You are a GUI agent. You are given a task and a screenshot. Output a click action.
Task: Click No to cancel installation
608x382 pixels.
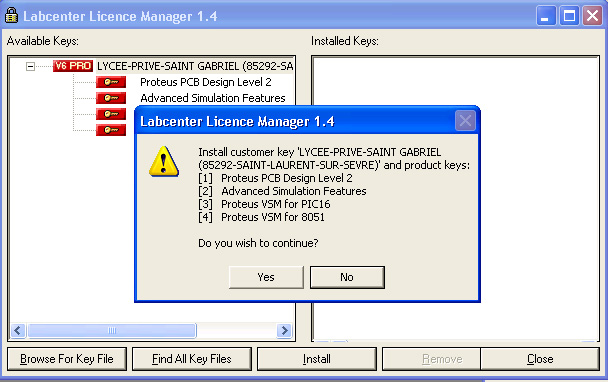(x=347, y=277)
